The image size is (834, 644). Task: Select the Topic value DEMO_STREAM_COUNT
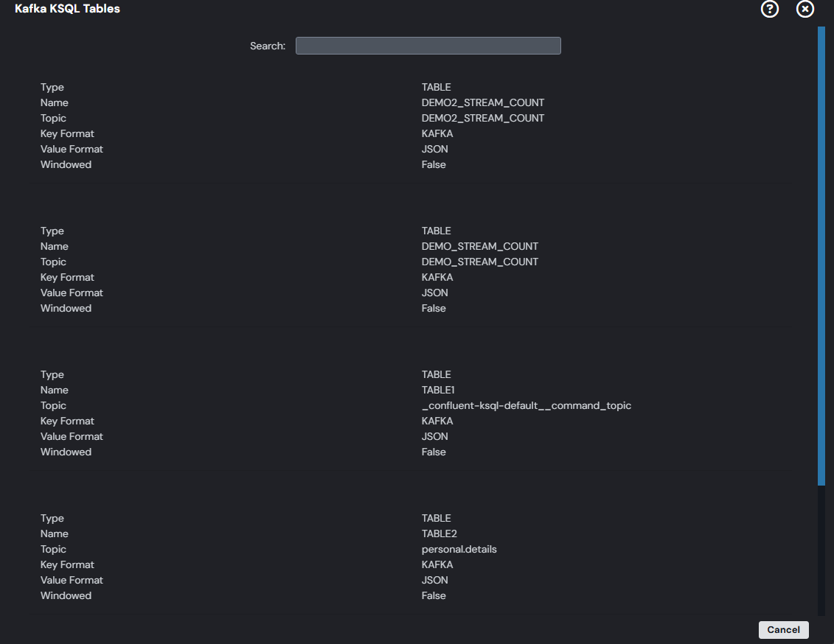[479, 262]
